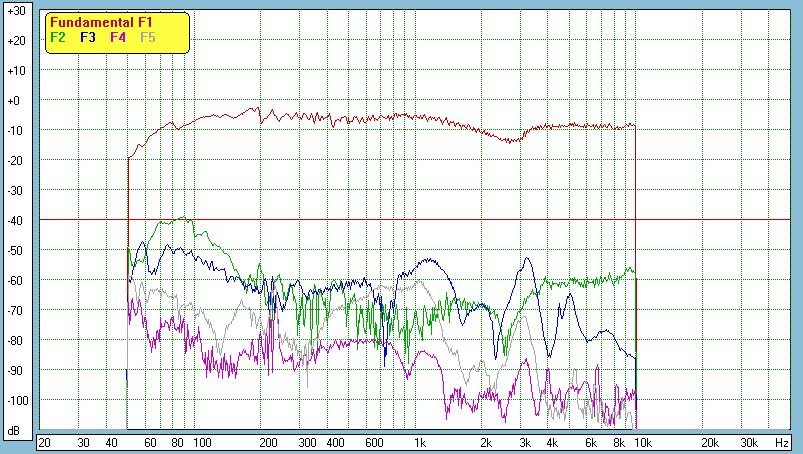Select the gray F5 legend entry
Viewport: 803px width, 454px height.
click(148, 37)
